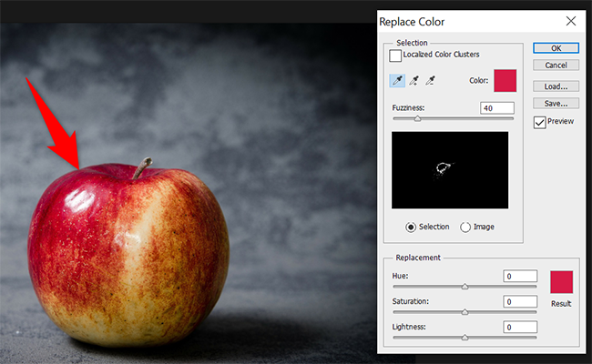Select the Eyedropper tool
The image size is (592, 364).
pyautogui.click(x=397, y=80)
